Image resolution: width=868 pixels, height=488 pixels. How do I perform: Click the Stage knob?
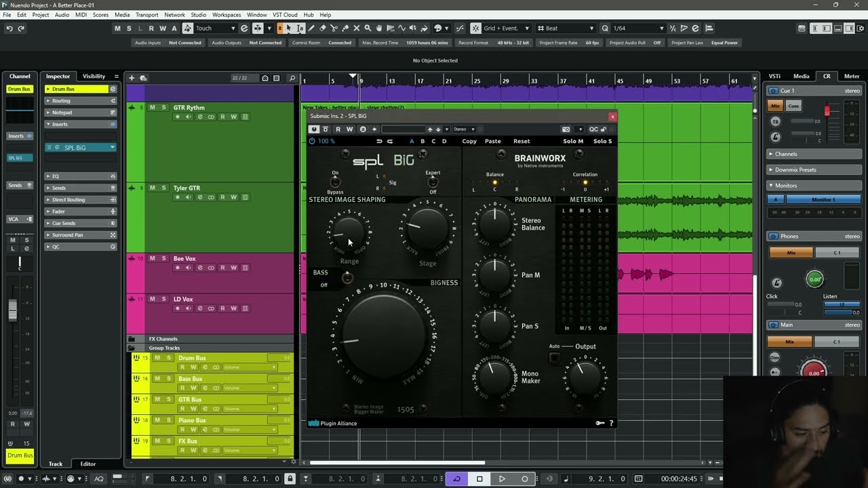pos(429,228)
